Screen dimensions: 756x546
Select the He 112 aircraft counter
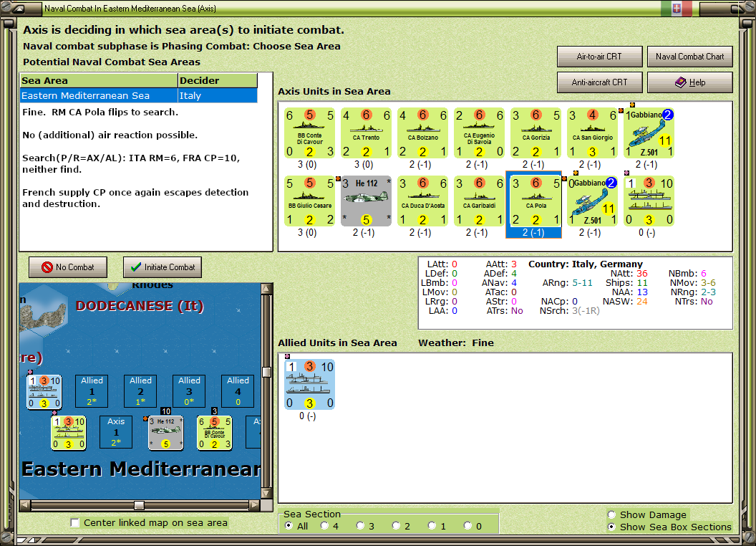[366, 201]
